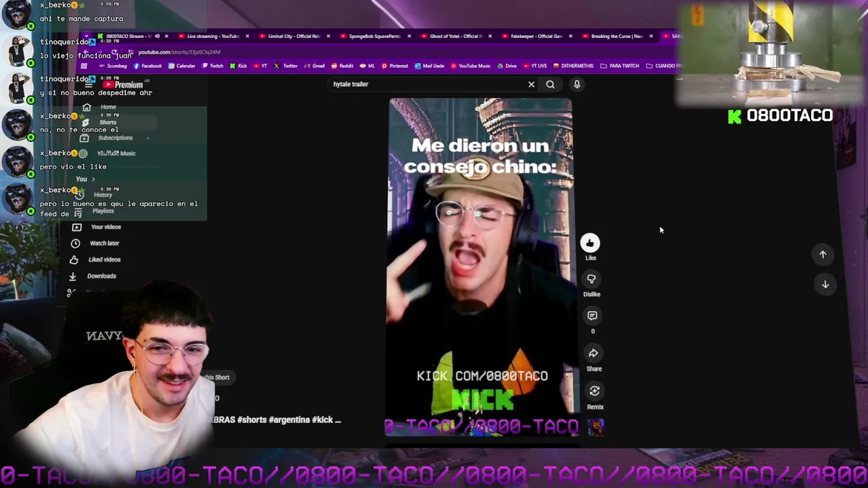Open 'Liked videos' in the sidebar
The image size is (868, 488).
(95, 260)
